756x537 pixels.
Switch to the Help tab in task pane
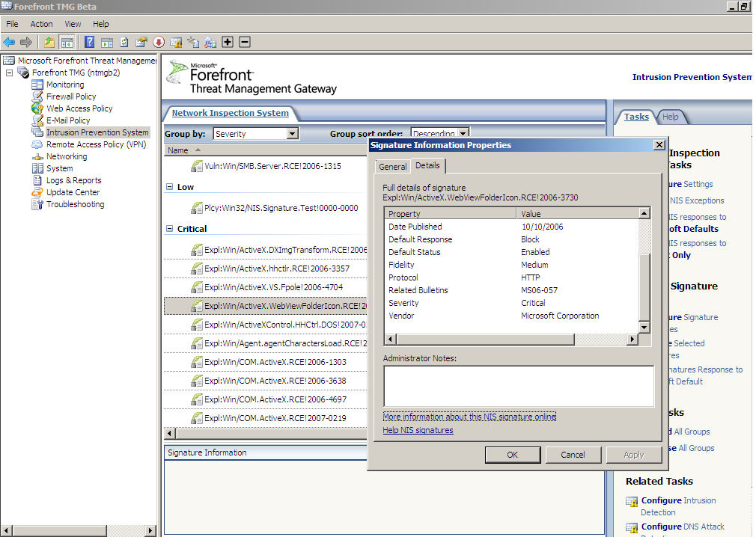[x=670, y=117]
